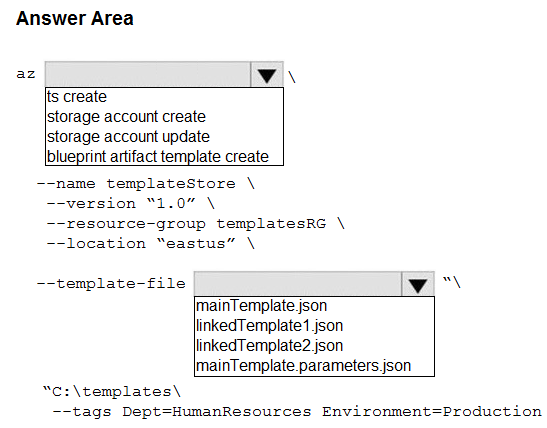Choose 'storage account create' from list

pos(126,117)
